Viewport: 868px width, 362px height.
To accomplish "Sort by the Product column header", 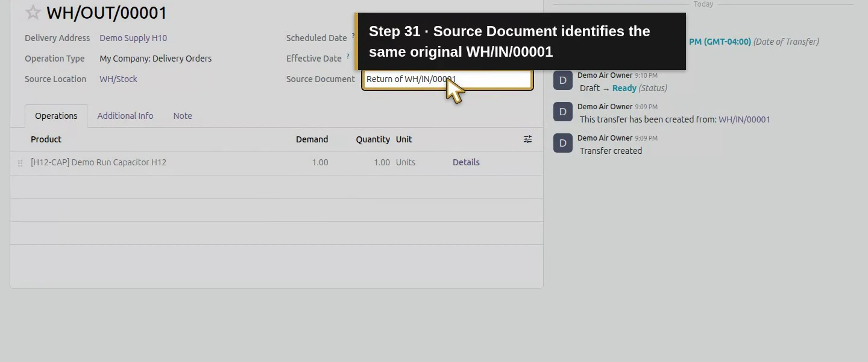I will coord(46,139).
